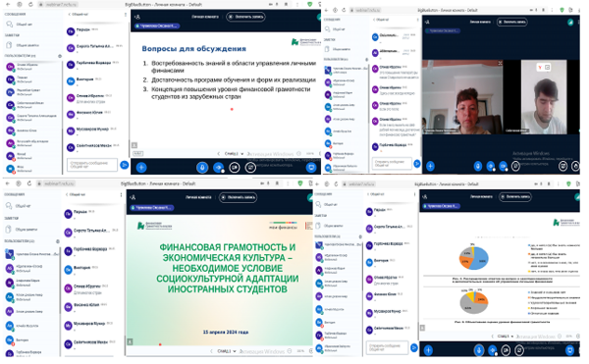The width and height of the screenshot is (589, 364).
Task: Open Actions plus menu in pie-chart window
Action: point(428,350)
